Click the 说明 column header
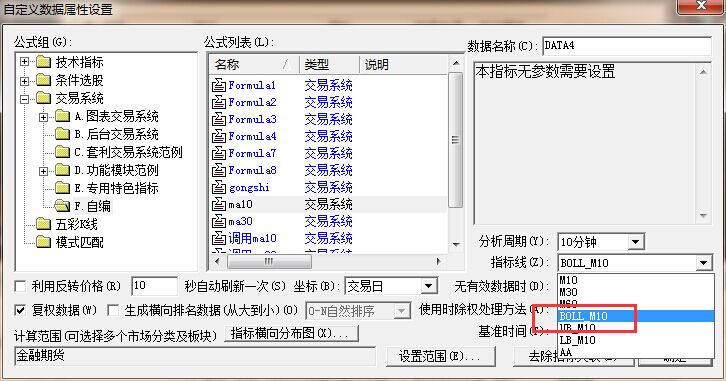Screen dimensions: 726x381 coord(403,64)
